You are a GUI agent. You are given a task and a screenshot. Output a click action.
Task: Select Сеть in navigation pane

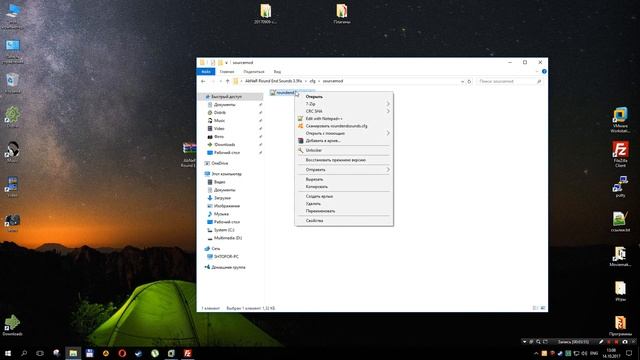tap(216, 249)
